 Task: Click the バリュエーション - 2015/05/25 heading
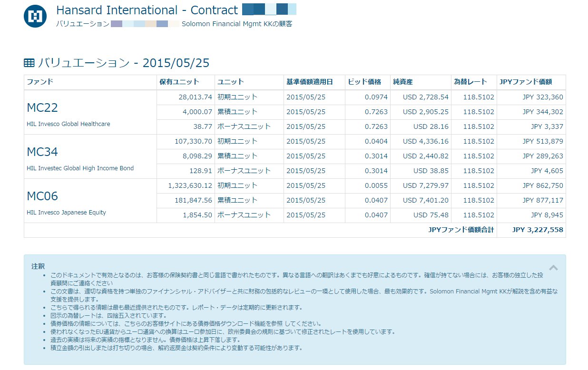click(x=124, y=63)
